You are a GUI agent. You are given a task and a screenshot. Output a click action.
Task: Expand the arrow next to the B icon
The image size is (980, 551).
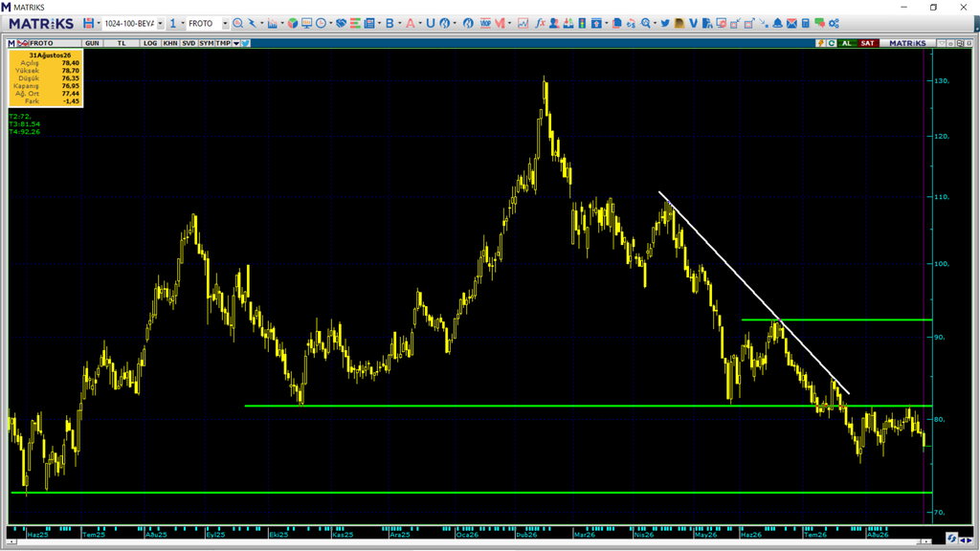399,23
